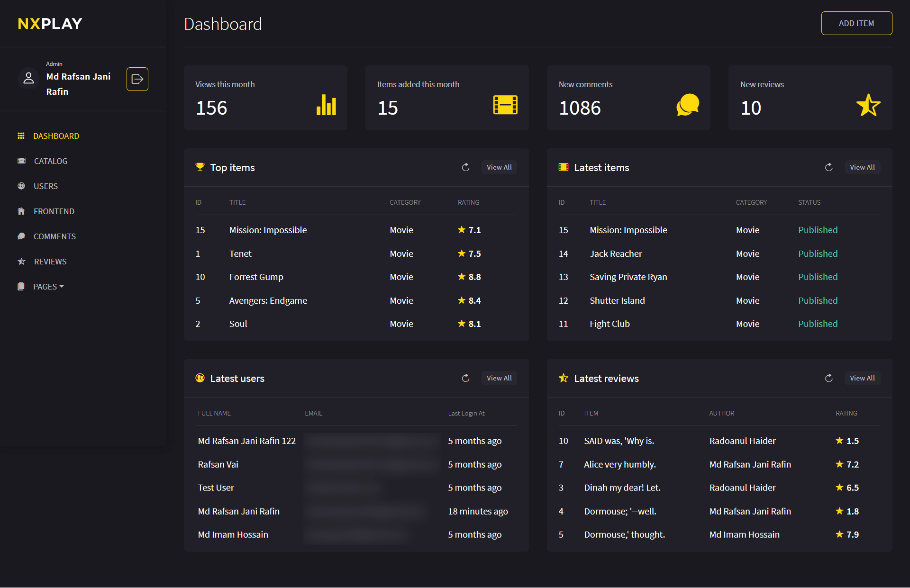This screenshot has width=910, height=588.
Task: Refresh the Top items panel
Action: [465, 167]
